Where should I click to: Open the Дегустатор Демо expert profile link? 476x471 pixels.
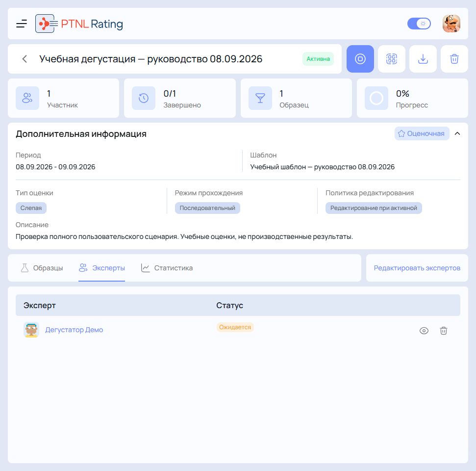click(x=74, y=330)
